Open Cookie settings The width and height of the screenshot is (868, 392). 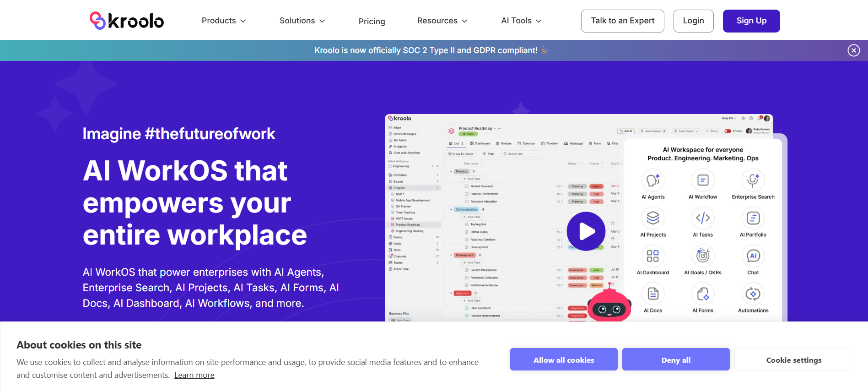794,359
